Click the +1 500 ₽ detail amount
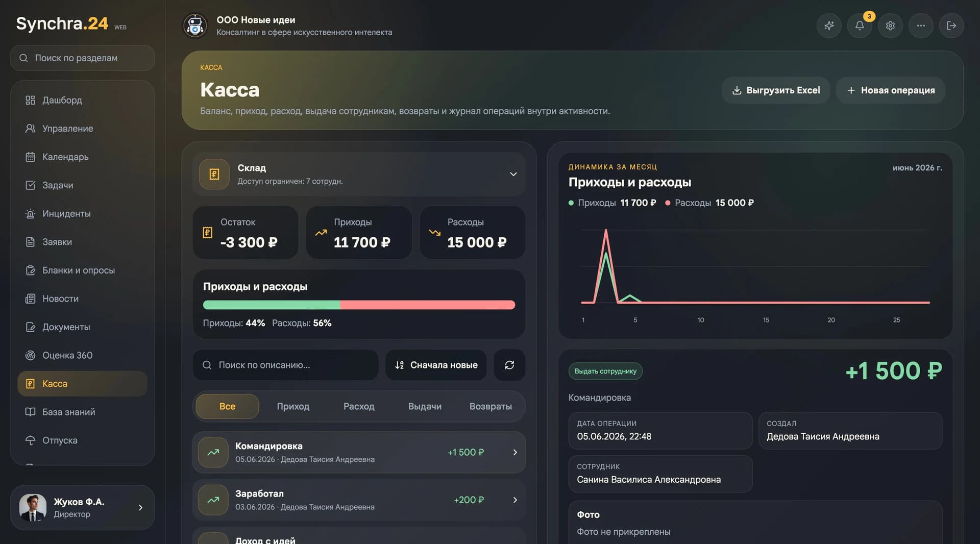The height and width of the screenshot is (544, 980). (894, 371)
